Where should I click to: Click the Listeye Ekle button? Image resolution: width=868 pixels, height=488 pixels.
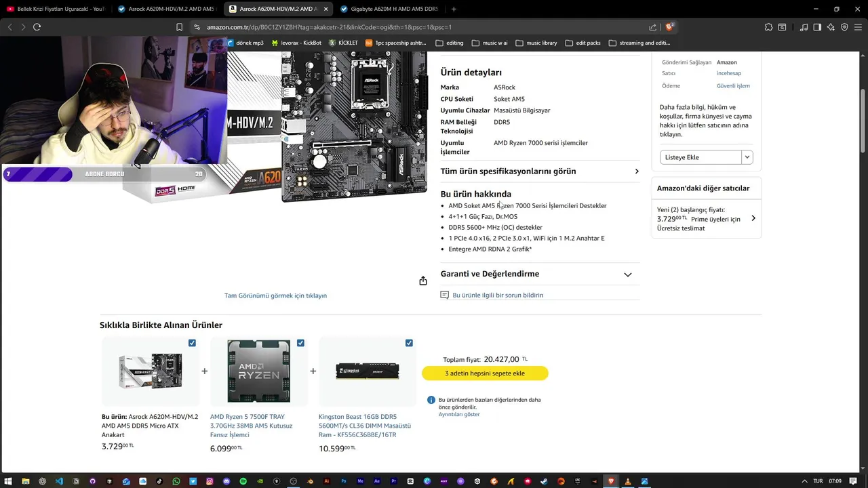click(701, 157)
